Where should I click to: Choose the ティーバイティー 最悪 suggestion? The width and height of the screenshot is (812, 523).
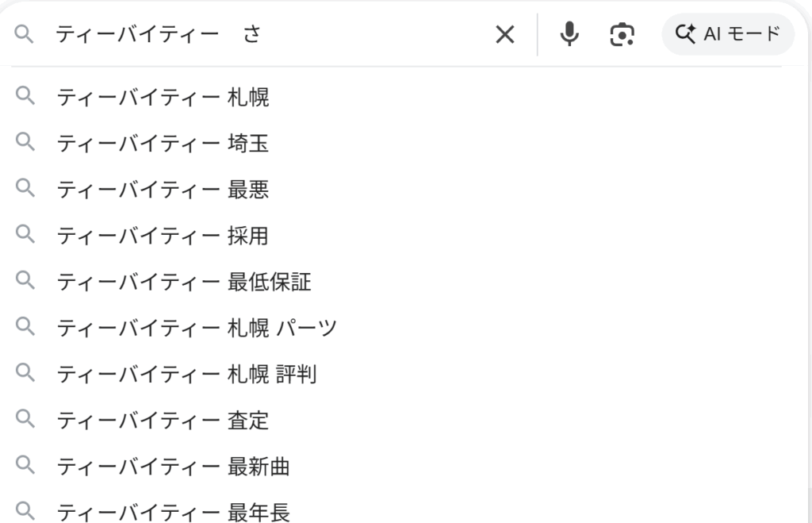pos(163,190)
